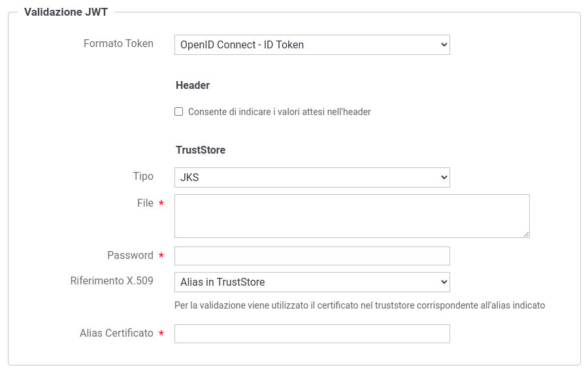
Task: Enable the header expected values checkbox
Action: [x=179, y=112]
